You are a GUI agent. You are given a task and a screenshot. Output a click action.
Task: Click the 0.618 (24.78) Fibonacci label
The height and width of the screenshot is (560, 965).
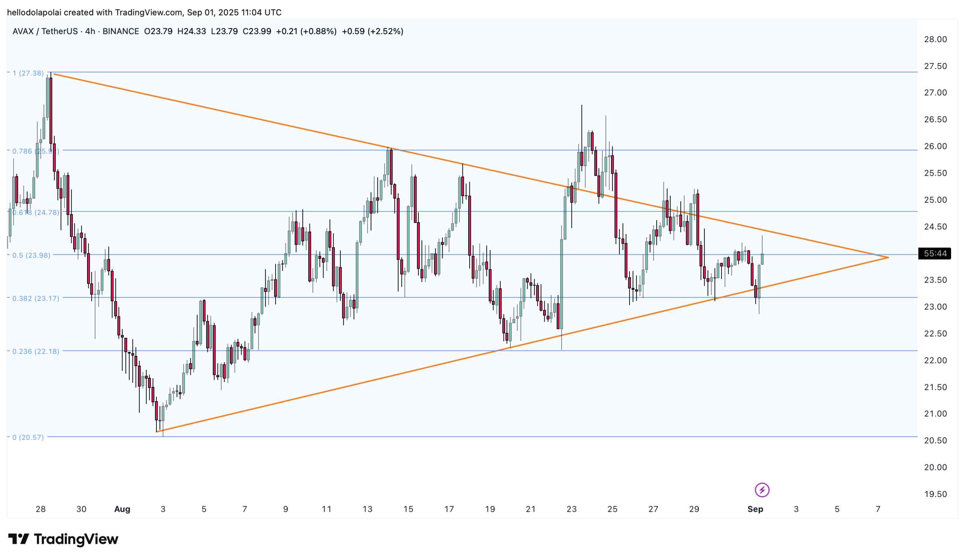(35, 213)
